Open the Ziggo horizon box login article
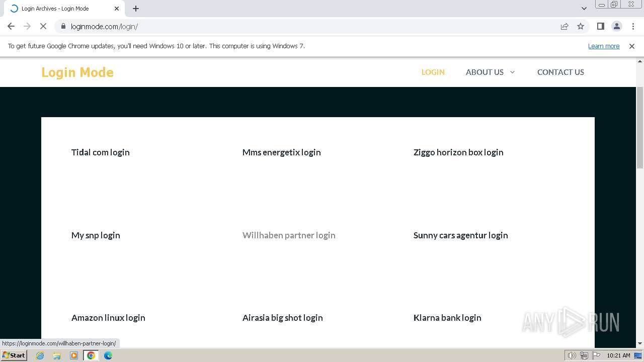The height and width of the screenshot is (362, 644). (x=458, y=152)
